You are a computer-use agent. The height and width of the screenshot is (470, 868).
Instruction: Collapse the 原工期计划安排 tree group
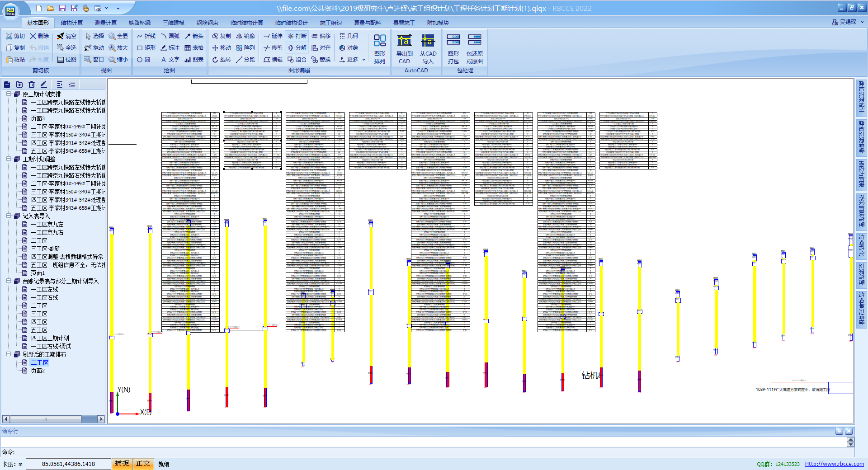tap(9, 94)
